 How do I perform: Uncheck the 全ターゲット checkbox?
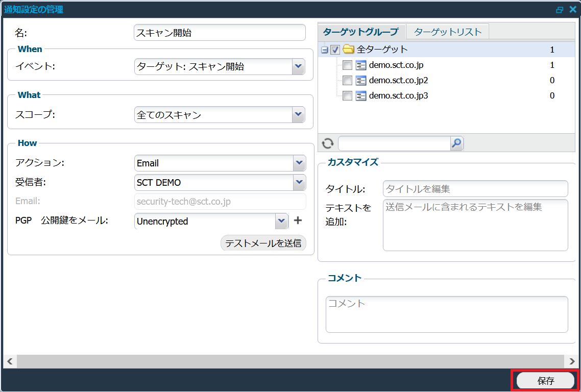coord(335,50)
